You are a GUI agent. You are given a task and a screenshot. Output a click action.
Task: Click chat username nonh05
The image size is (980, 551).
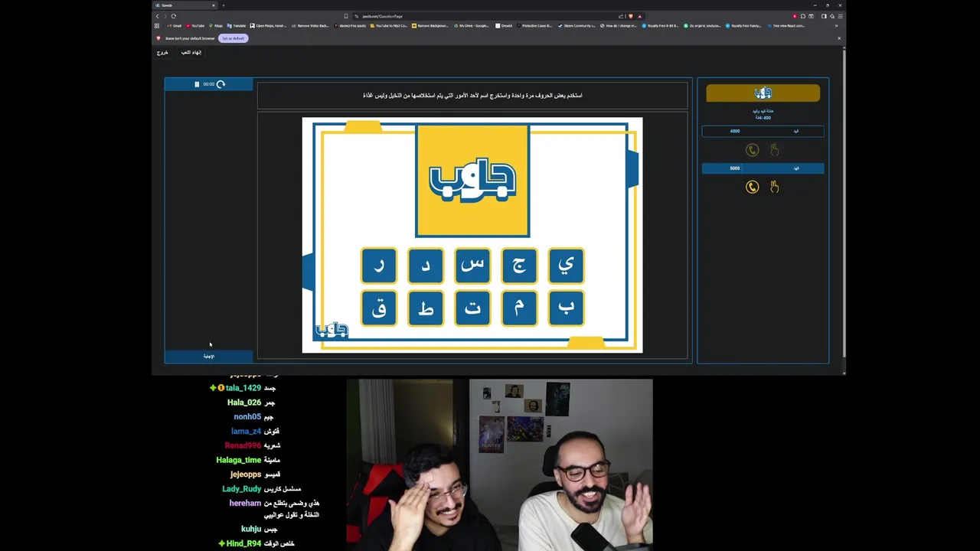coord(247,417)
